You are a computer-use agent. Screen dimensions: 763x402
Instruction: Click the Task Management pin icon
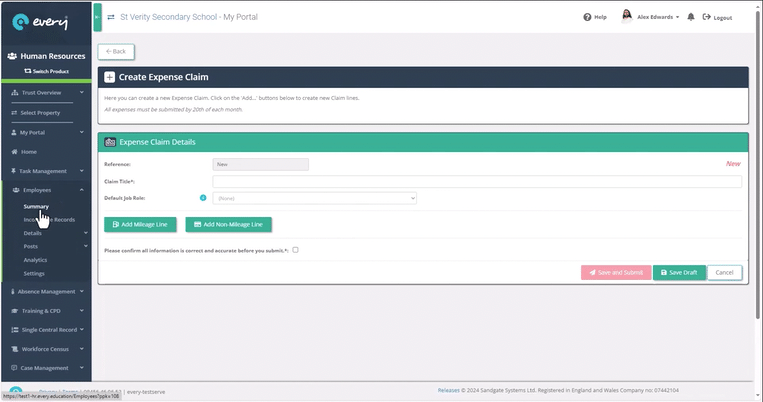(x=13, y=171)
